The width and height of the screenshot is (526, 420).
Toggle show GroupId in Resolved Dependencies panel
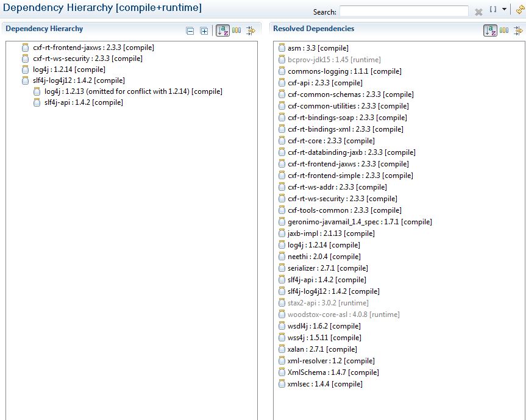pos(504,30)
